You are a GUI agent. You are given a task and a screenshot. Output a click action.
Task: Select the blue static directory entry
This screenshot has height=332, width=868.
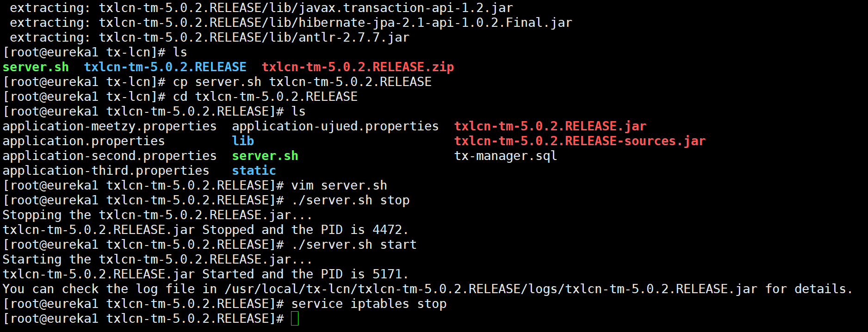pyautogui.click(x=254, y=171)
